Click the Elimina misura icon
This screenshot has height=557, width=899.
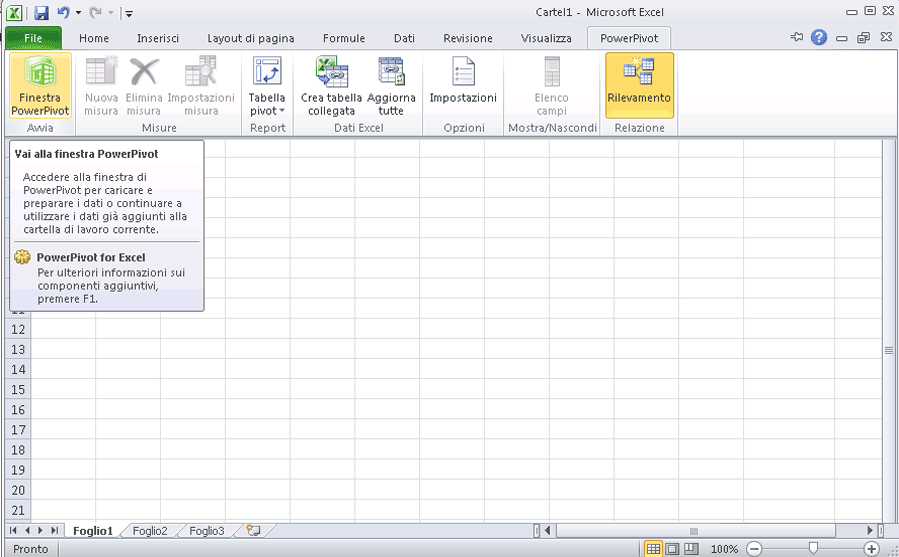(x=144, y=85)
